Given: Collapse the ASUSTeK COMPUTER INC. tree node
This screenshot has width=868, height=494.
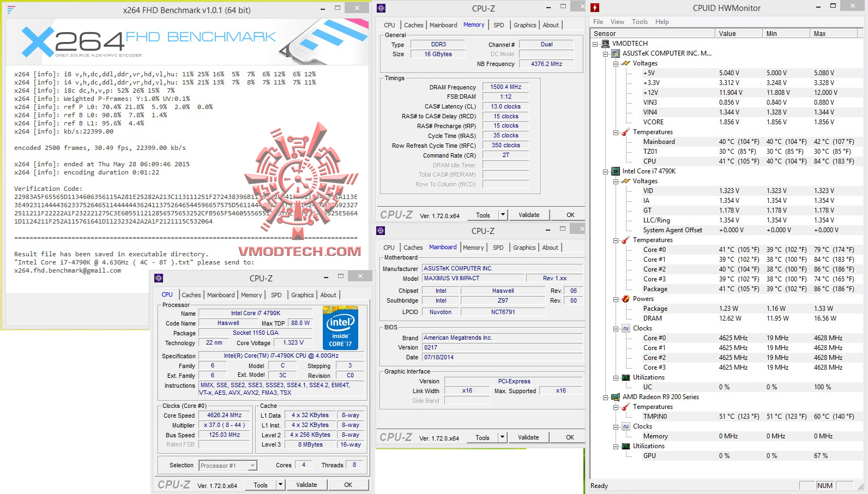Looking at the screenshot, I should (x=606, y=53).
